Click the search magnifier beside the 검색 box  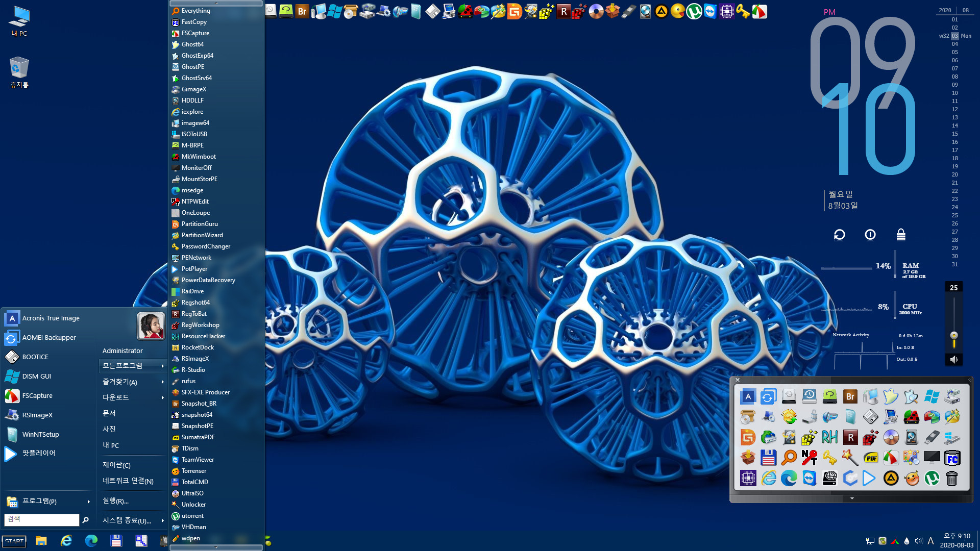[86, 520]
